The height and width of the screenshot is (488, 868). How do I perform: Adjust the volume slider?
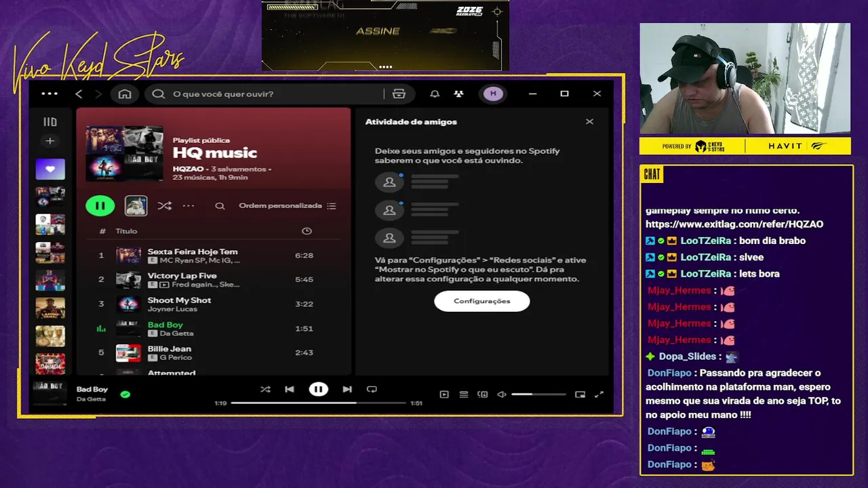coord(538,394)
